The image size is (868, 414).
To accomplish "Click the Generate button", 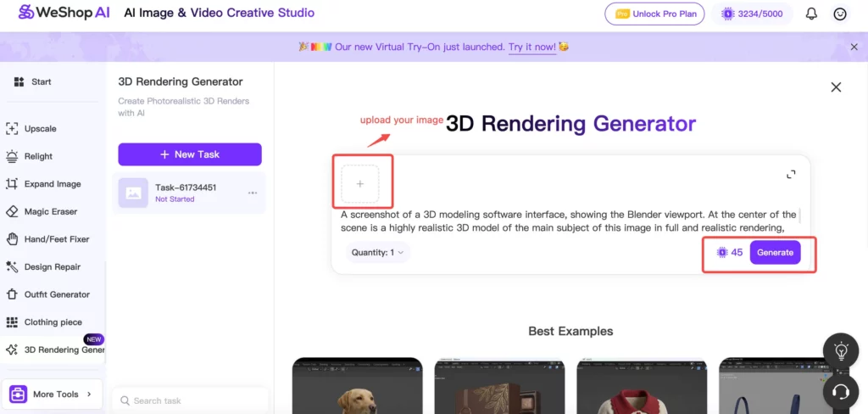I will click(775, 253).
